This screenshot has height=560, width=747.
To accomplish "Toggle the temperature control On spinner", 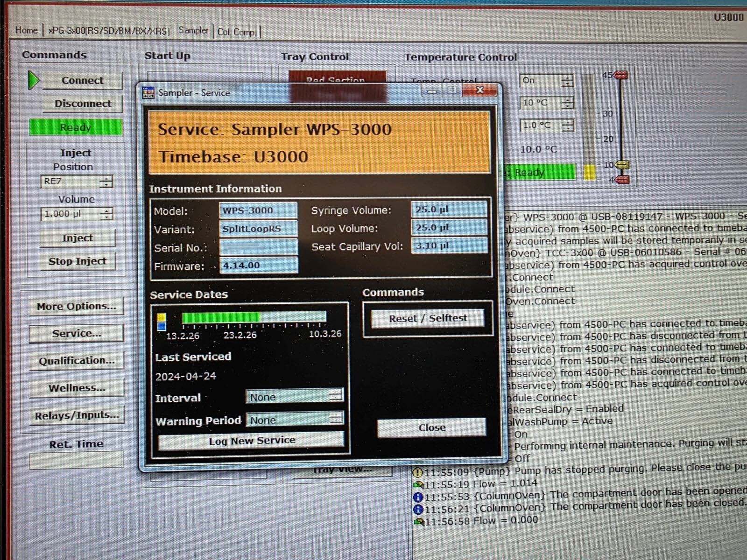I will (567, 81).
